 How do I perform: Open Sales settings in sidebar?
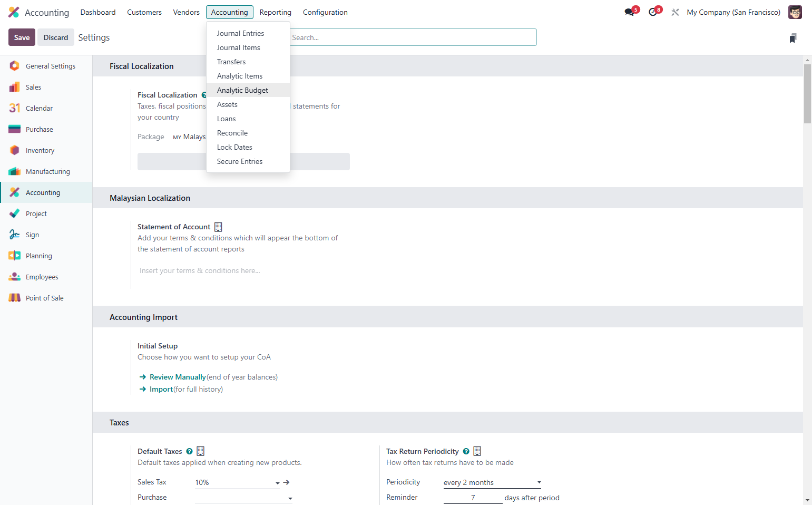click(x=46, y=87)
